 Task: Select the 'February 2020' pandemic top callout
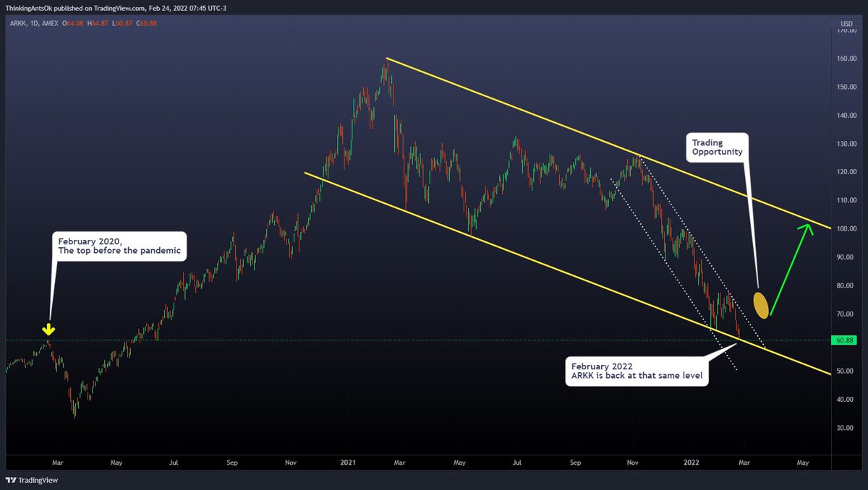pyautogui.click(x=118, y=247)
